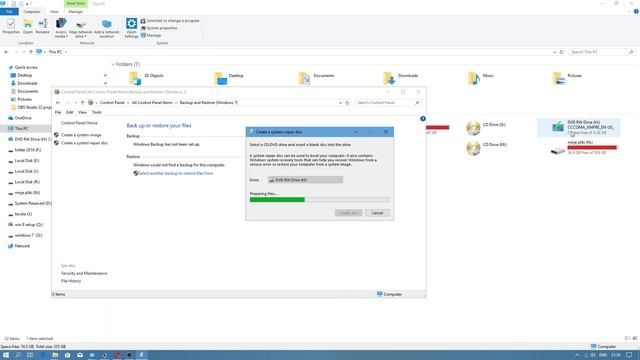Image resolution: width=640 pixels, height=360 pixels.
Task: Click the Back arrow in File Explorer
Action: (x=6, y=52)
